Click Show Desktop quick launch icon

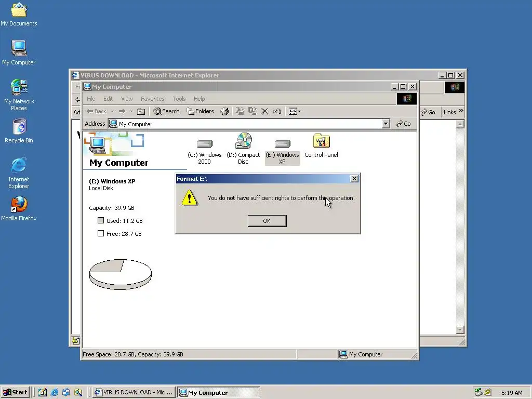point(43,392)
